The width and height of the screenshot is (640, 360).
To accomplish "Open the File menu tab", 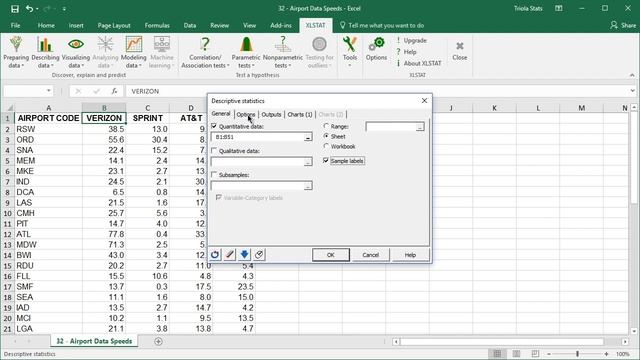I will pyautogui.click(x=16, y=25).
